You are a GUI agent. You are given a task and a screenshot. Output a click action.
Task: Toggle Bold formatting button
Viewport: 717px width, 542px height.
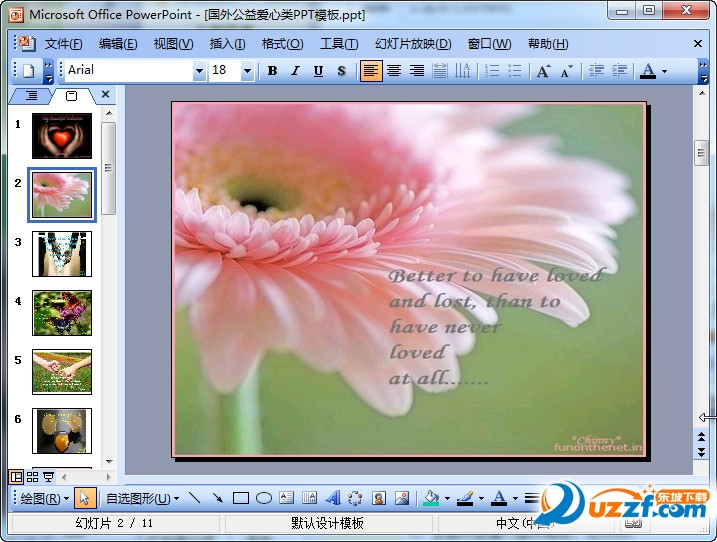pos(272,71)
